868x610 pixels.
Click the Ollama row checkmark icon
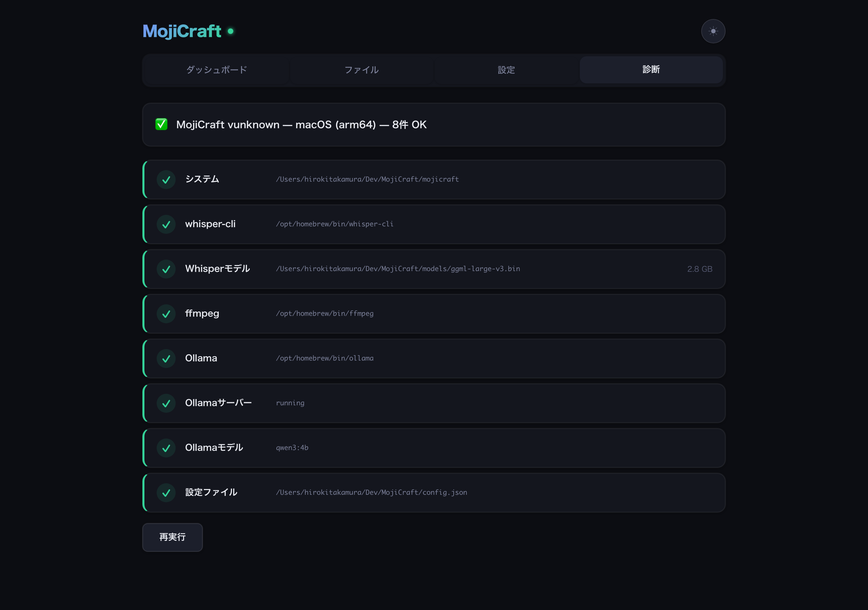click(x=166, y=359)
